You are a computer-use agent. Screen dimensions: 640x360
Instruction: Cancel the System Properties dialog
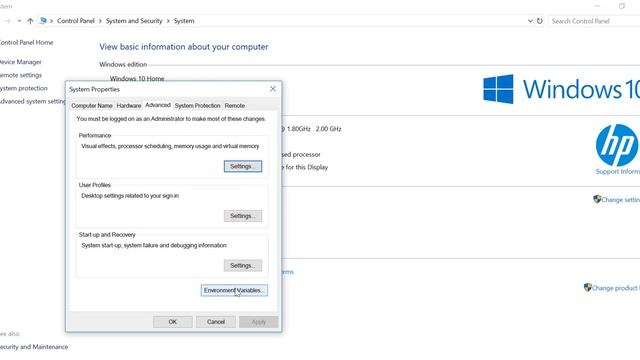216,322
